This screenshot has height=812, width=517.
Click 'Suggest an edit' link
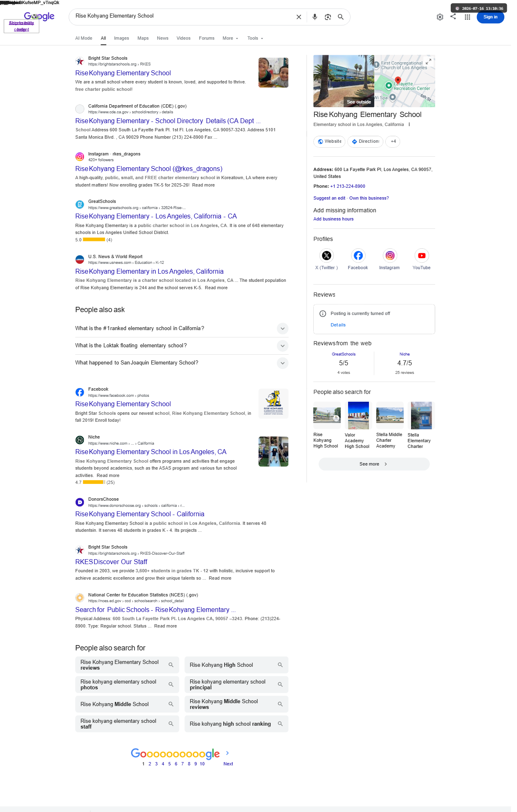coord(329,198)
